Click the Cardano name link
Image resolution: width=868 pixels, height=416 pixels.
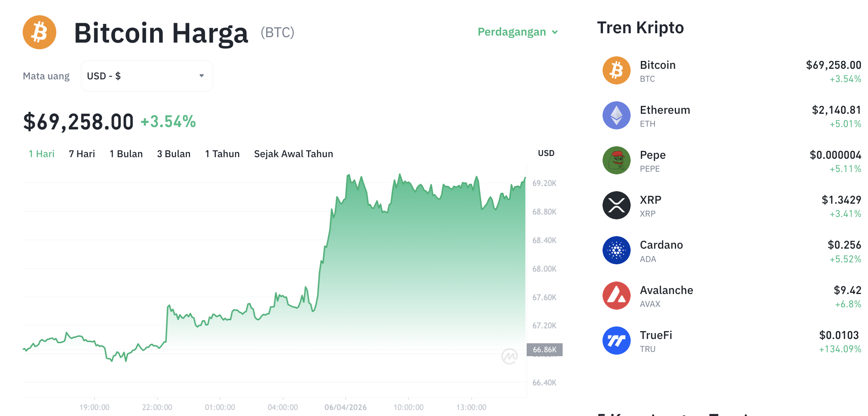(x=661, y=245)
